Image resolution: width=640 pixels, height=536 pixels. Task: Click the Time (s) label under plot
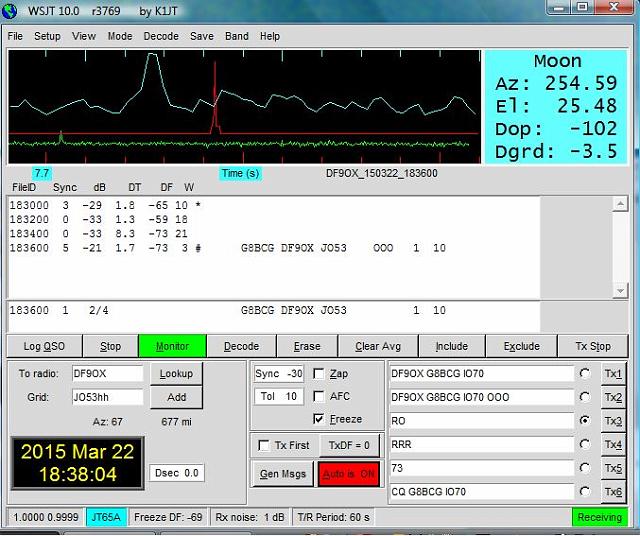[x=240, y=173]
